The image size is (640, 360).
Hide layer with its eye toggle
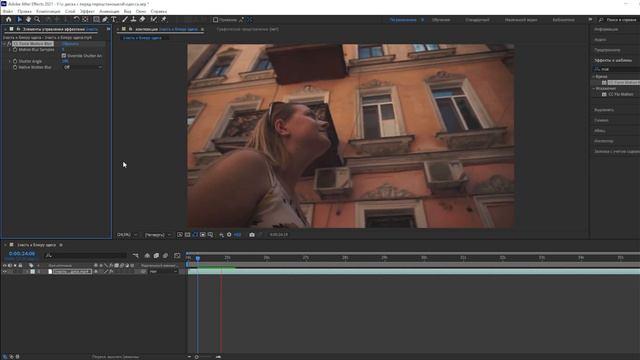coord(4,271)
